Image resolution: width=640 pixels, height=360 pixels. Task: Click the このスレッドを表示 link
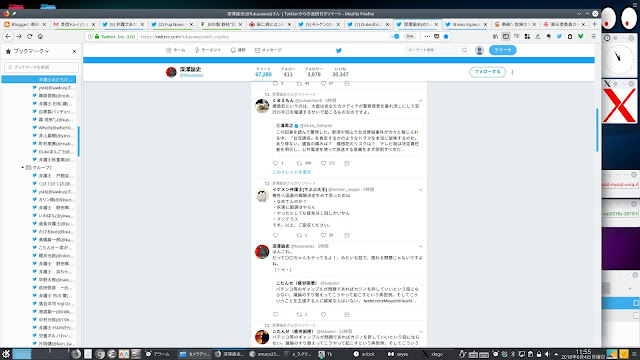coord(291,172)
